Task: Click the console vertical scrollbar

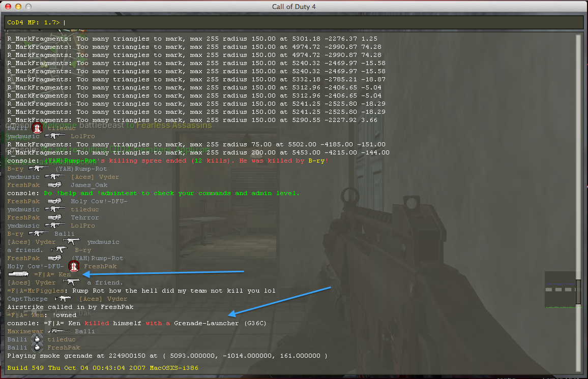Action: point(578,203)
